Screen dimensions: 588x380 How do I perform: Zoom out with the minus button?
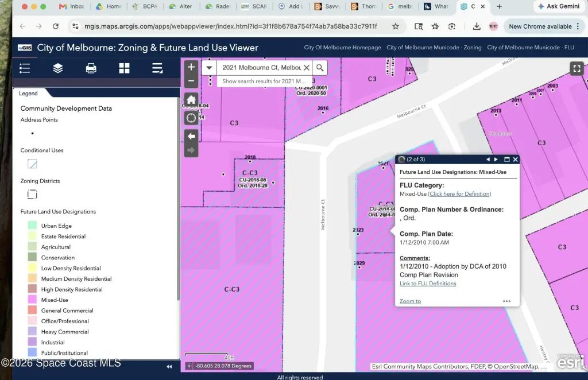click(x=191, y=80)
